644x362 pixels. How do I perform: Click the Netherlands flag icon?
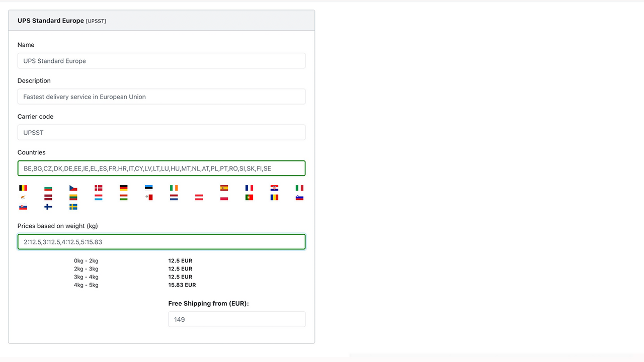coord(174,198)
